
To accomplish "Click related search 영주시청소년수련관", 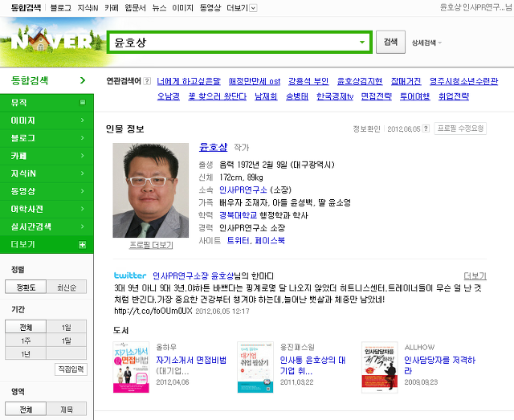I will point(463,81).
